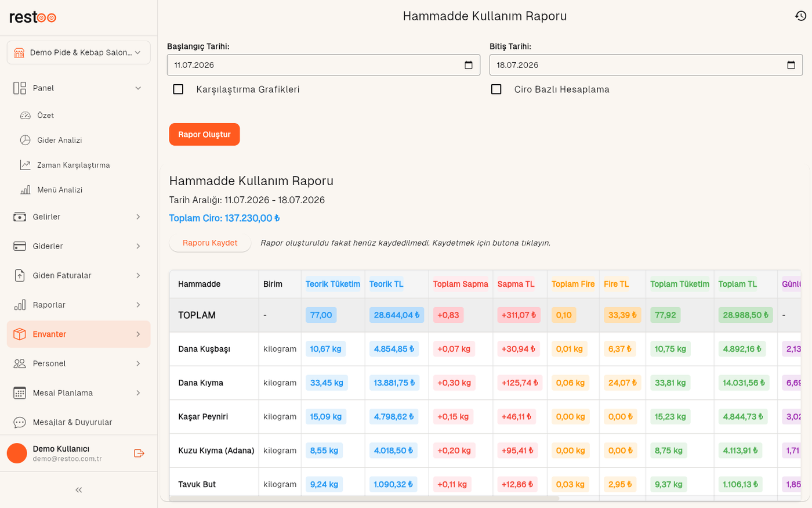812x508 pixels.
Task: Expand the Giderler submenu arrow
Action: [138, 246]
